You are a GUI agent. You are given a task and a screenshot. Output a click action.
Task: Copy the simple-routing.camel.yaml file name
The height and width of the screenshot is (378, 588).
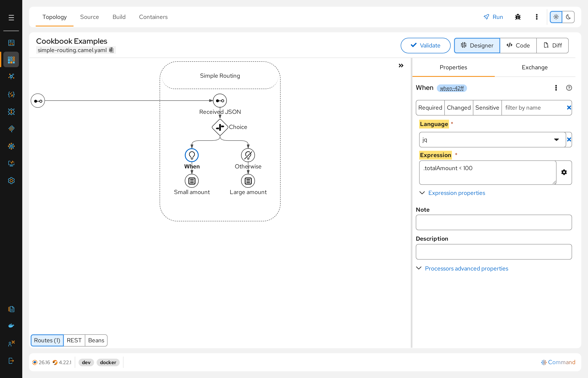click(x=111, y=50)
